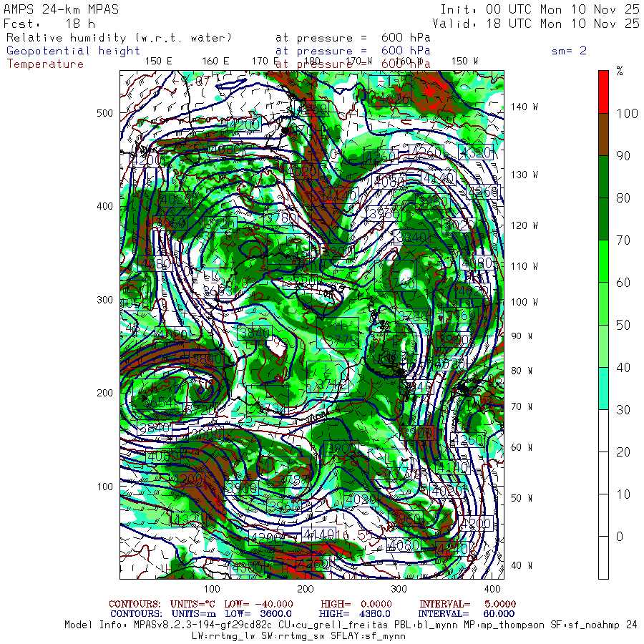Image resolution: width=644 pixels, height=644 pixels.
Task: Choose the cyan 30–40 colorbar segment
Action: [x=603, y=388]
